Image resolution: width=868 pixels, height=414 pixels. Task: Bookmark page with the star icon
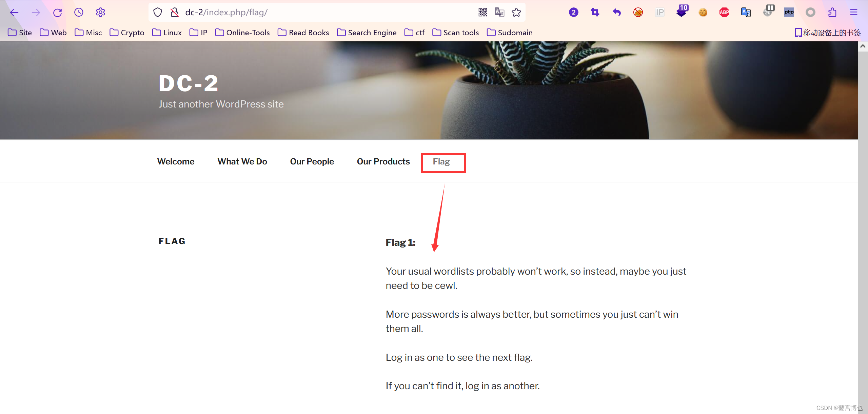(x=516, y=13)
